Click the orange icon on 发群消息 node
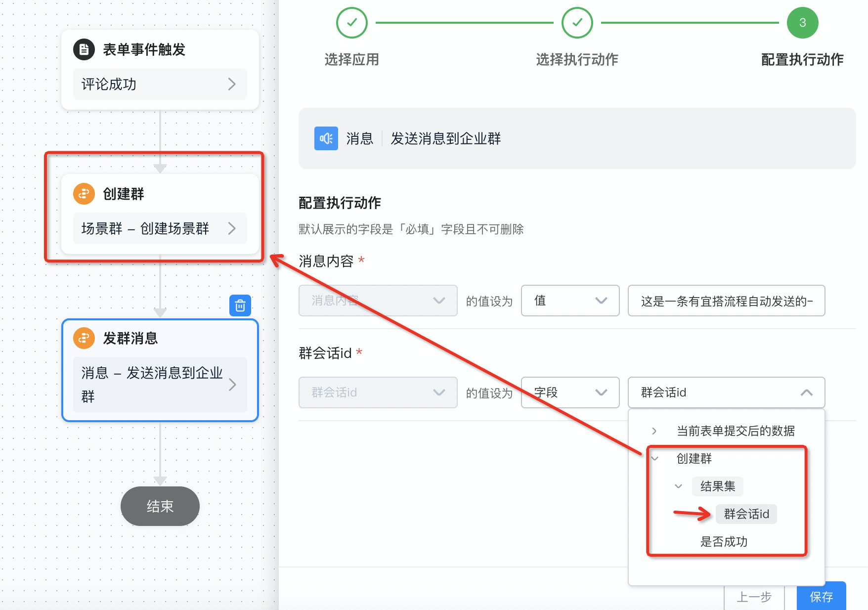The width and height of the screenshot is (868, 610). coord(84,338)
